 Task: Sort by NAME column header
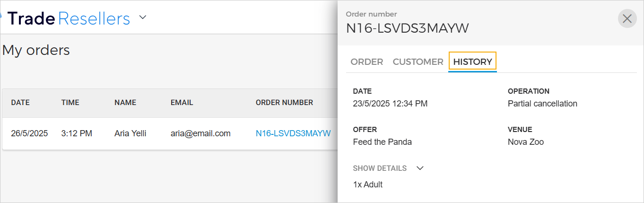125,103
